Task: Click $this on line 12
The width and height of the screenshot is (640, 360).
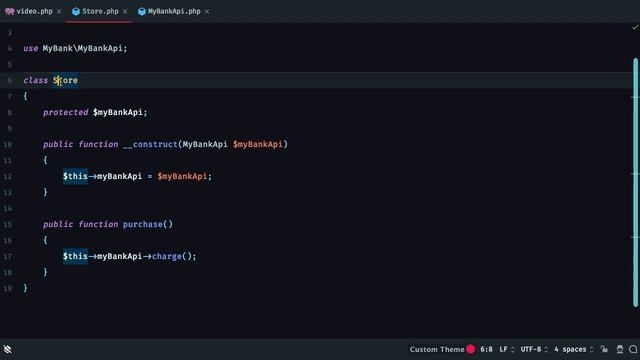Action: coord(75,176)
